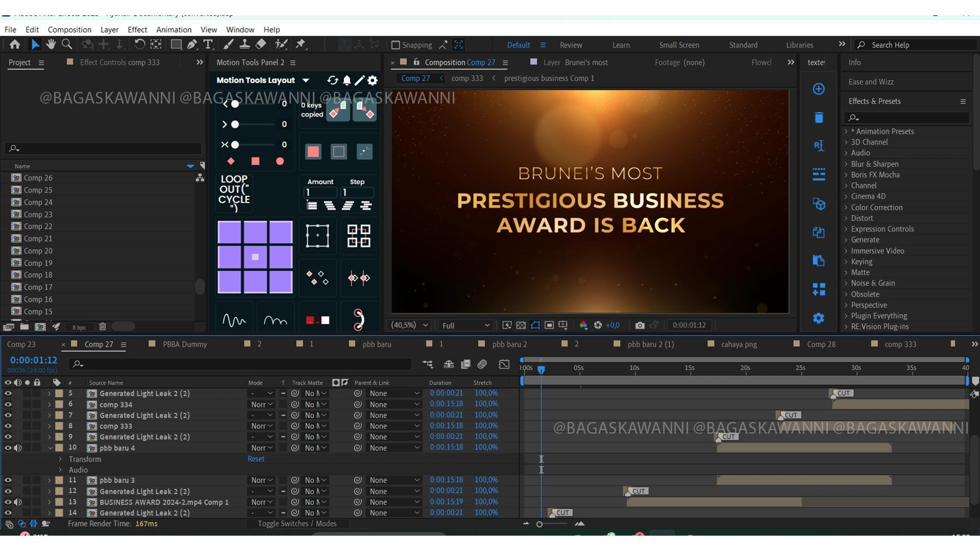Image resolution: width=980 pixels, height=551 pixels.
Task: Click Motion Tools refresh icon
Action: pyautogui.click(x=332, y=80)
